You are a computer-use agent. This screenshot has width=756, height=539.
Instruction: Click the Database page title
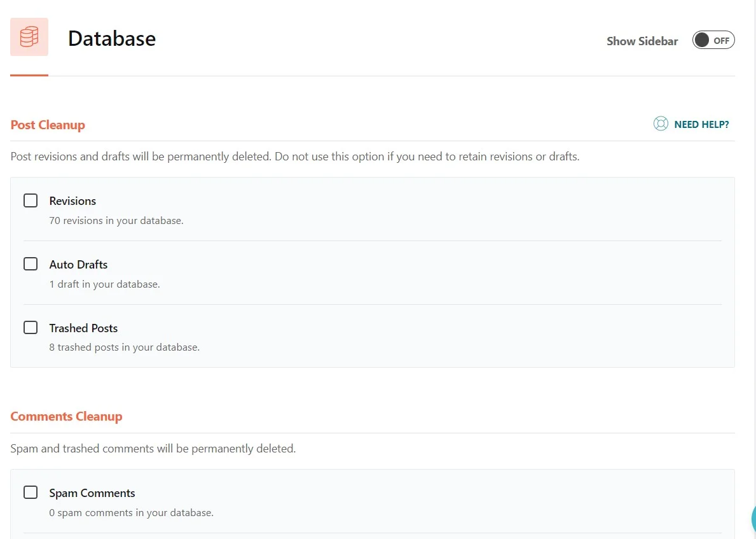tap(112, 39)
